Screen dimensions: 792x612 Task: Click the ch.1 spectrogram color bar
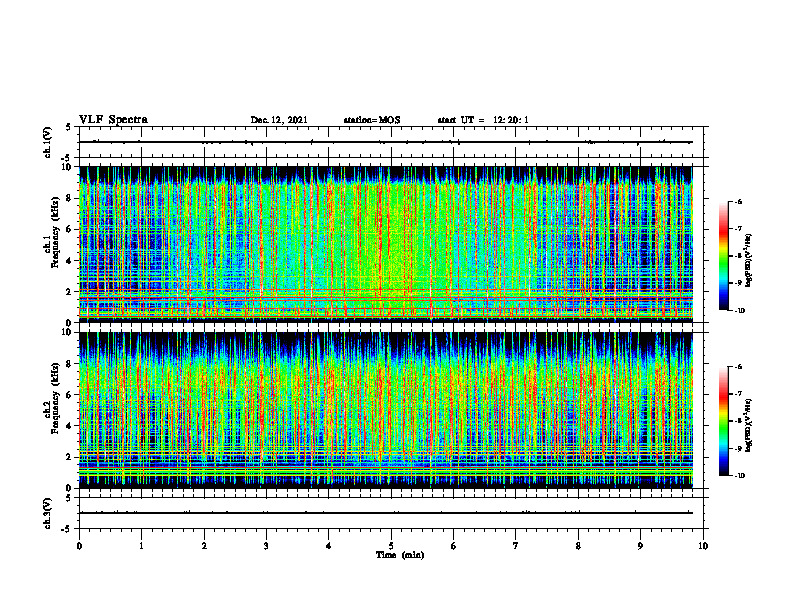pos(723,256)
